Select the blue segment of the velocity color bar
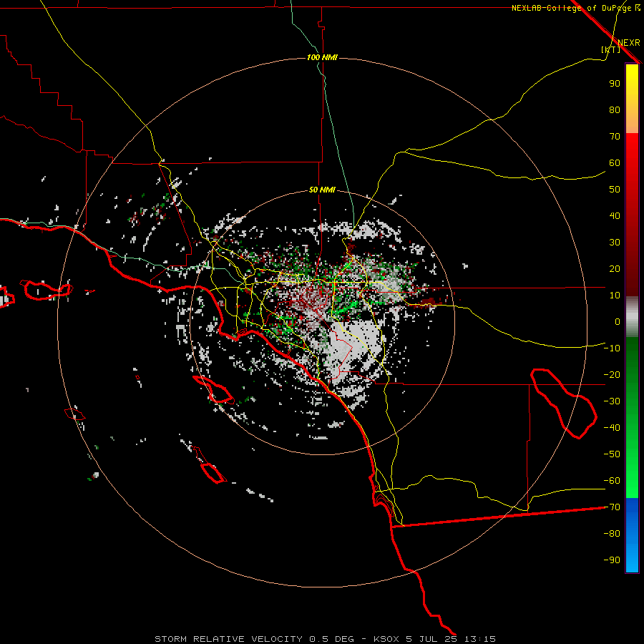This screenshot has height=644, width=644. click(632, 535)
